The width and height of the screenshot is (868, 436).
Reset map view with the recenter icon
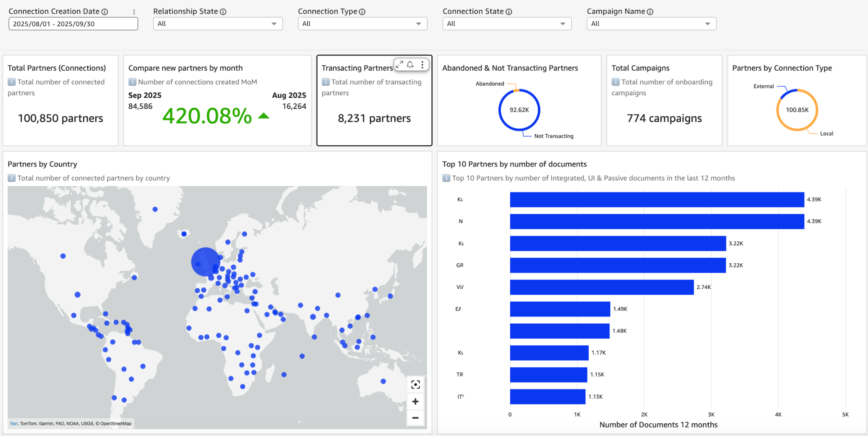(415, 384)
